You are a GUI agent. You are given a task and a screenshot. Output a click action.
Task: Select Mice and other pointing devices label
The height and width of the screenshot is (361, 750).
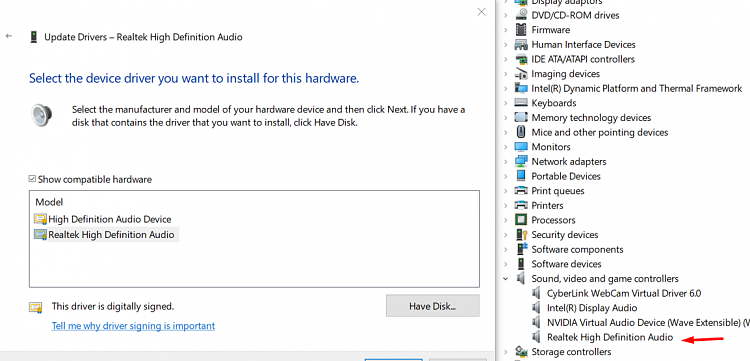[599, 132]
